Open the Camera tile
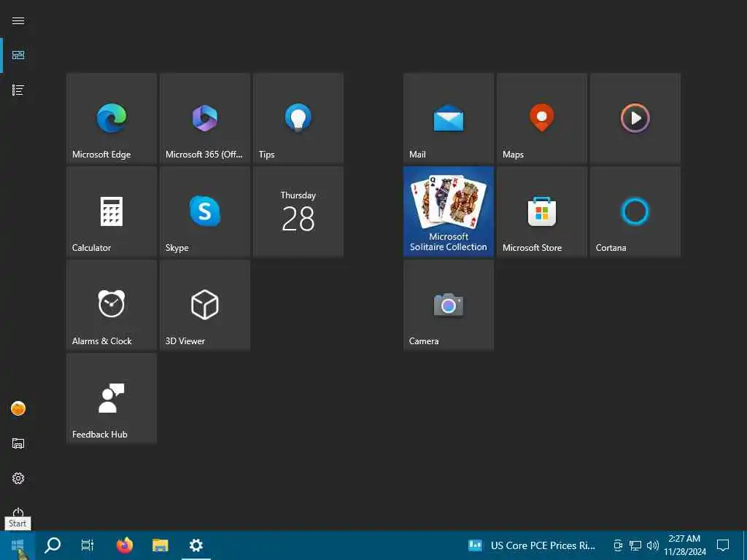Image resolution: width=747 pixels, height=560 pixels. [449, 305]
